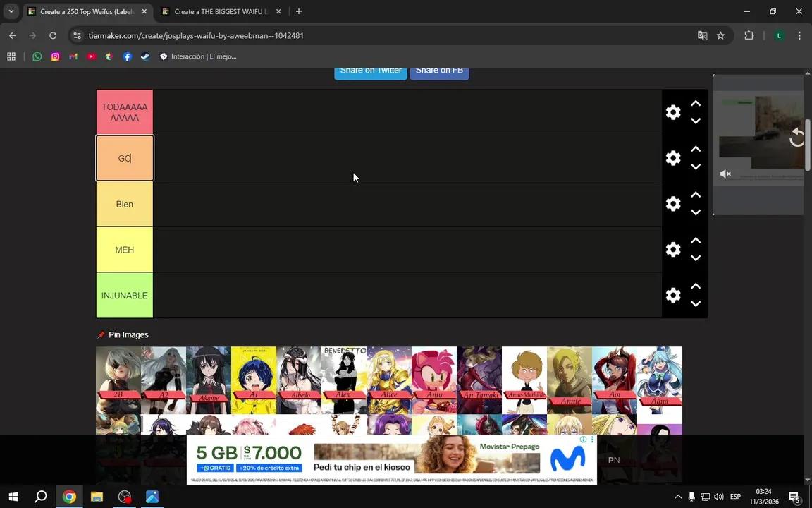Click the Share on Twitter button
The height and width of the screenshot is (508, 812).
(370, 70)
